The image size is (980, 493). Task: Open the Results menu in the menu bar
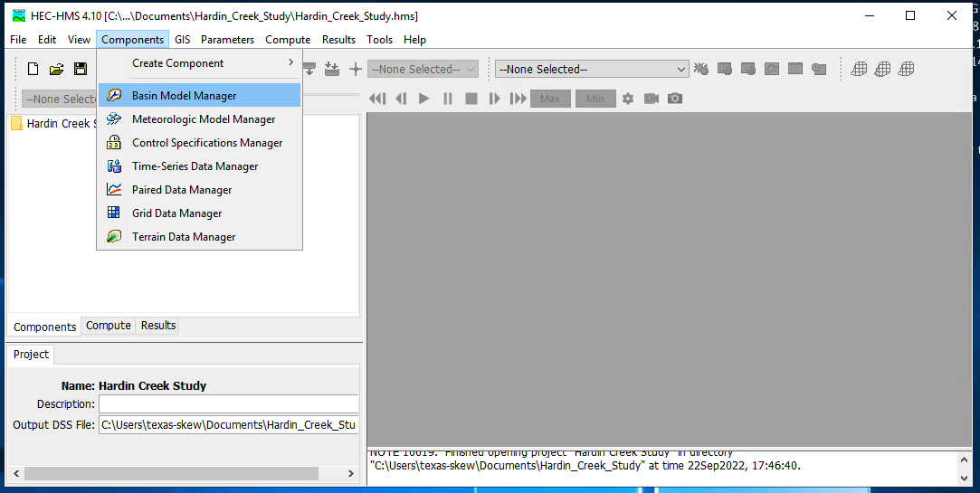tap(338, 40)
